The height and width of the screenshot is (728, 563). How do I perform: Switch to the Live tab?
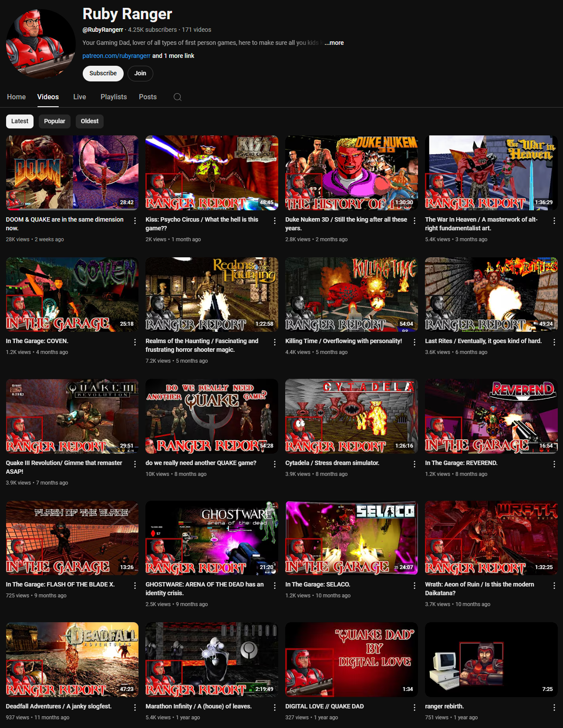click(79, 97)
